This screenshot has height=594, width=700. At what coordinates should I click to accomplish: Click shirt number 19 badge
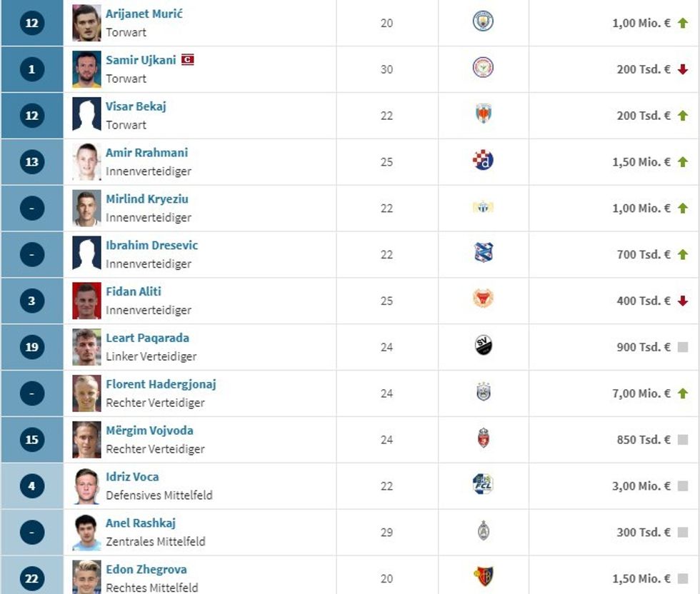(31, 347)
